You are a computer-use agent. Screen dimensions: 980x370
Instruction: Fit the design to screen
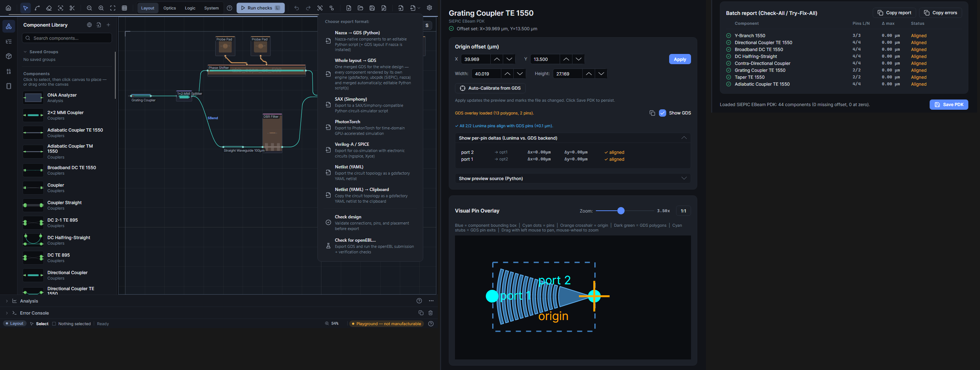click(113, 8)
